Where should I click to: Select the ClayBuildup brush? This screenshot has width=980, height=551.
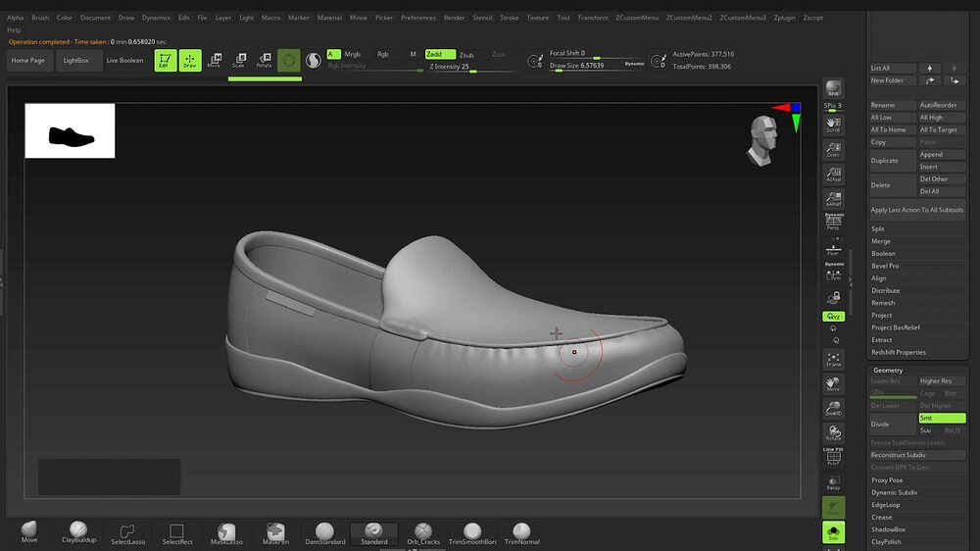click(77, 531)
